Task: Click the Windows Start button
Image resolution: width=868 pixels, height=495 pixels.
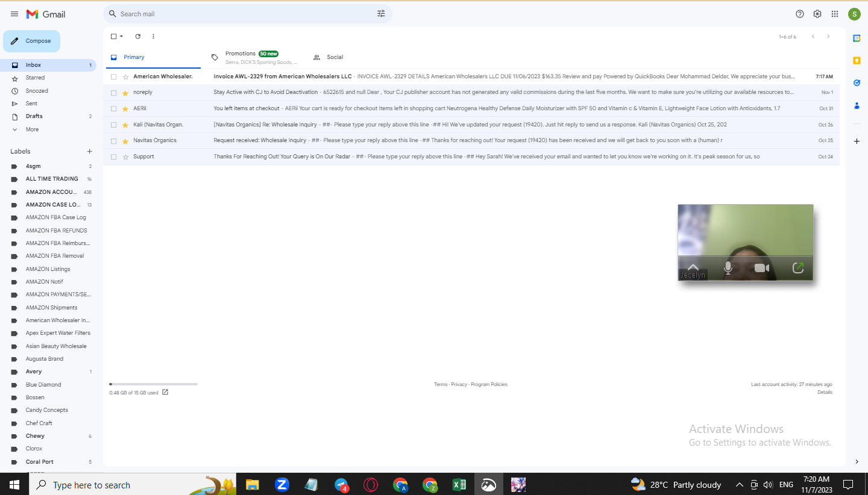Action: coord(14,485)
